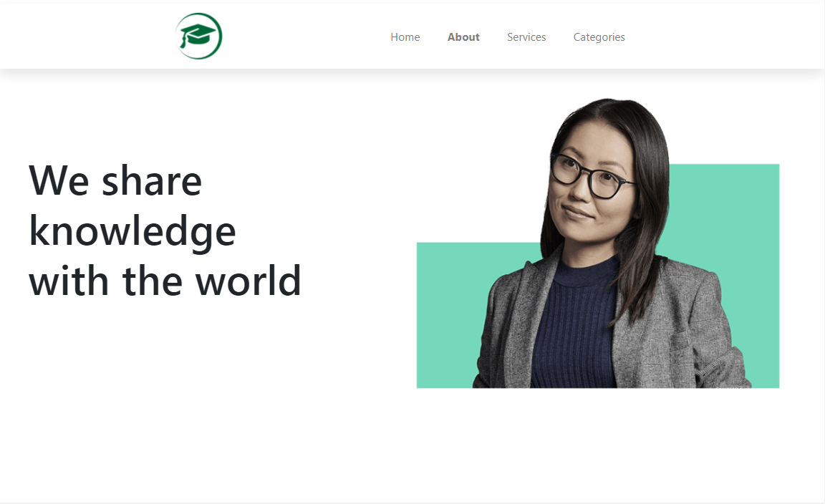Click the word "with" in the headline
Viewport: 825px width, 504px height.
[69, 281]
